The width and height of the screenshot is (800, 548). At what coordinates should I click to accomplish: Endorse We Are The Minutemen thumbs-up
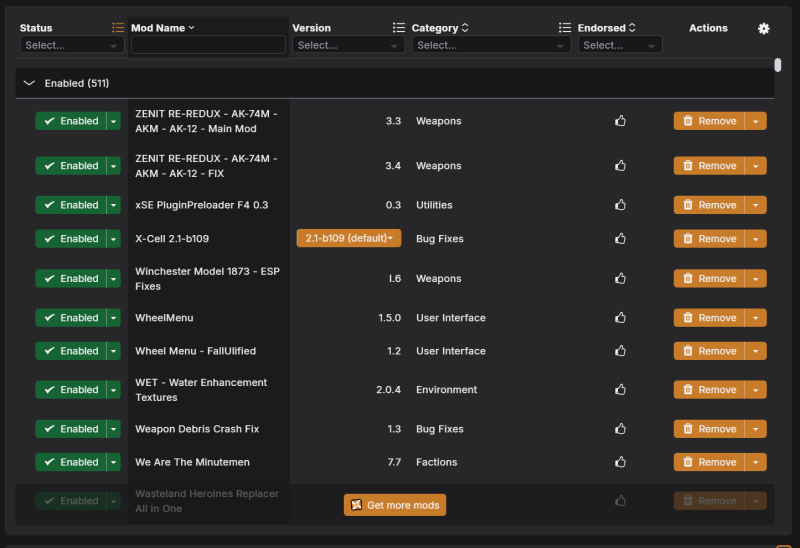point(620,462)
